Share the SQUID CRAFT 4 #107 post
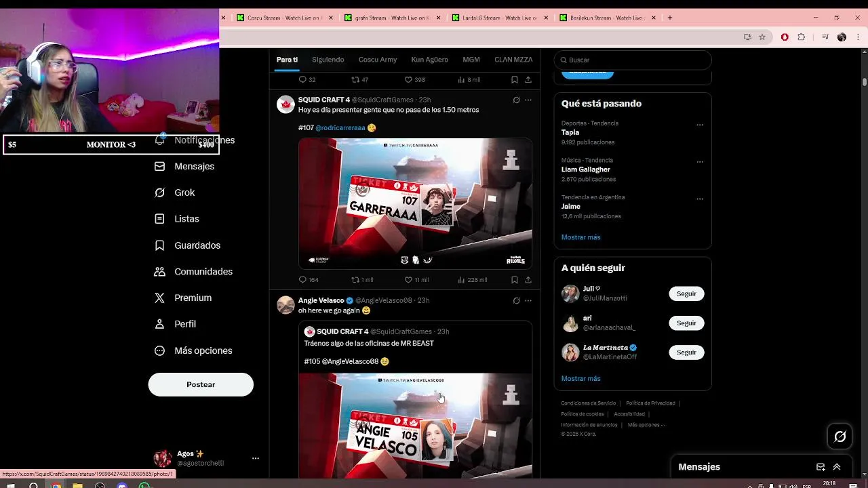The width and height of the screenshot is (868, 488). coord(528,280)
